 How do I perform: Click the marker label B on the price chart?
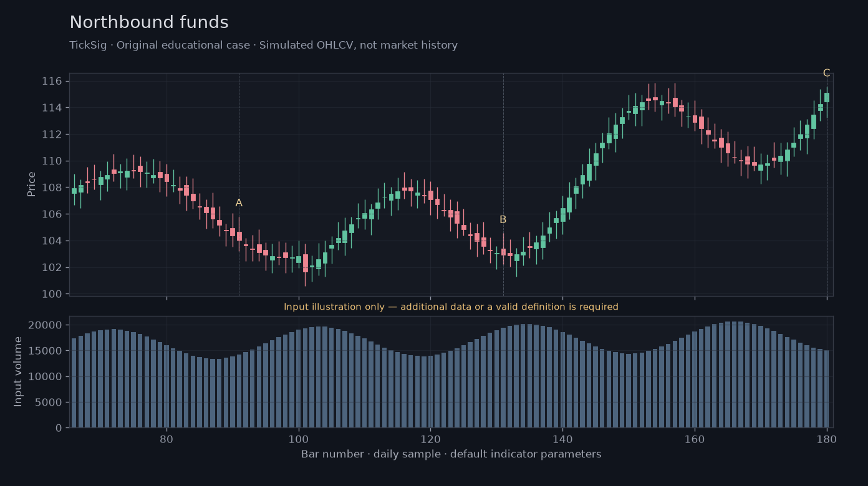pyautogui.click(x=503, y=220)
